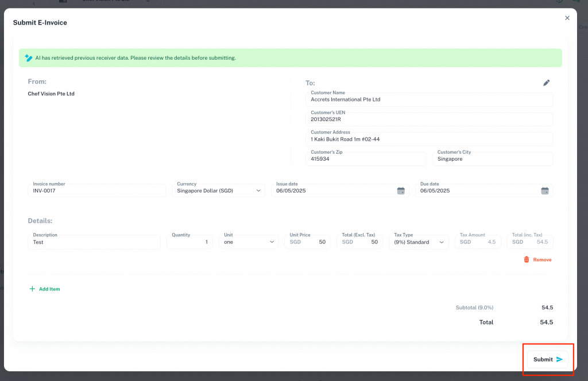Click the AI retrieved receiver data message
This screenshot has width=588, height=381.
coord(136,58)
